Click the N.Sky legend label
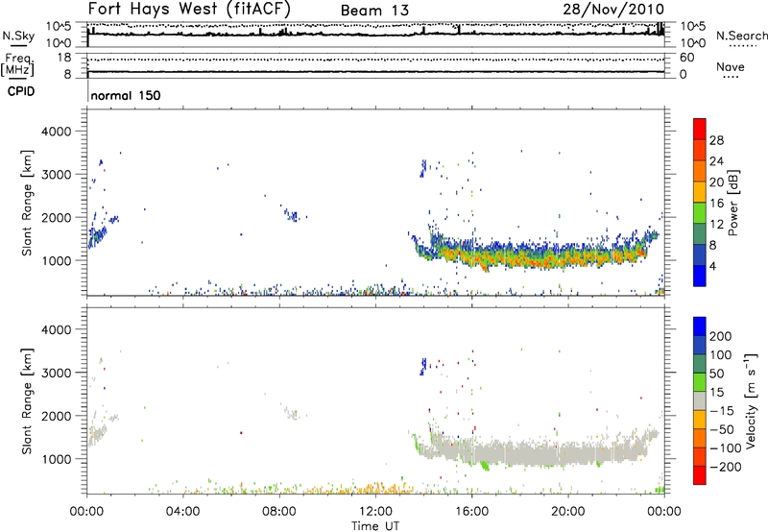This screenshot has height=532, width=768. tap(17, 36)
